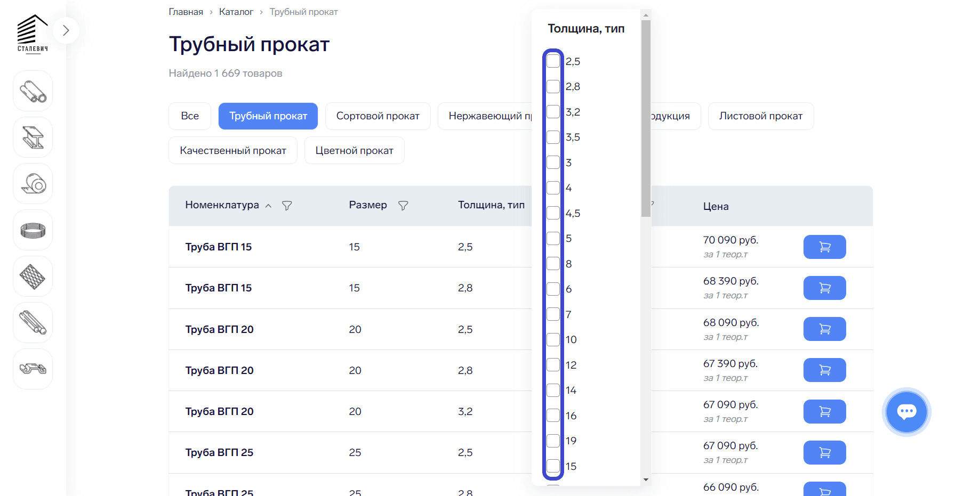Add Труба ВГП 20 priced 67 390 to cart
Viewport: 980px width, 496px height.
click(x=824, y=370)
